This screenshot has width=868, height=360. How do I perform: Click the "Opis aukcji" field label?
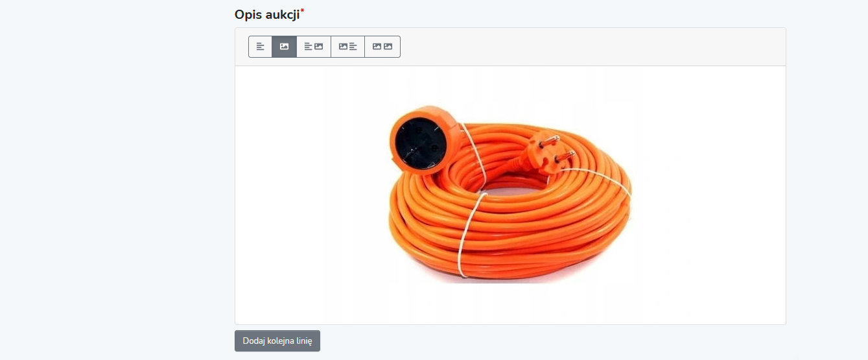point(267,14)
